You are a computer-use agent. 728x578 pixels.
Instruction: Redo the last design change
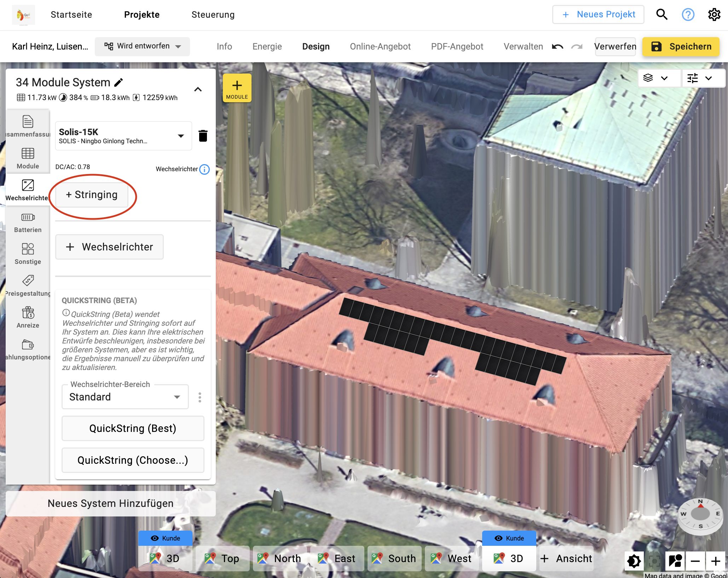[x=577, y=46]
